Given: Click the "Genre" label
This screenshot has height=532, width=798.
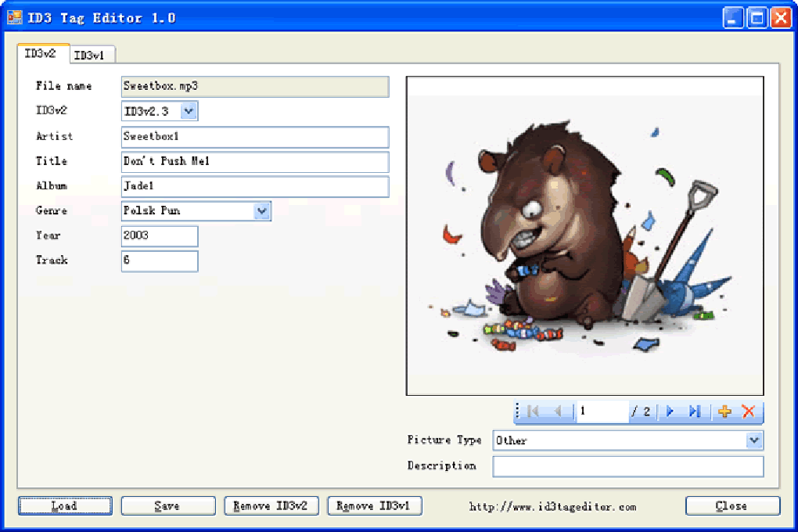Looking at the screenshot, I should point(52,210).
